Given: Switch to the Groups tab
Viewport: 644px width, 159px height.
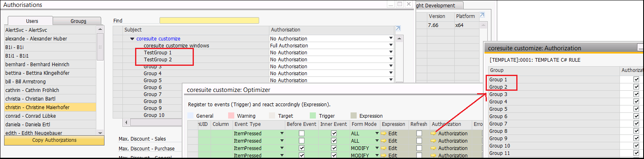Looking at the screenshot, I should point(78,21).
